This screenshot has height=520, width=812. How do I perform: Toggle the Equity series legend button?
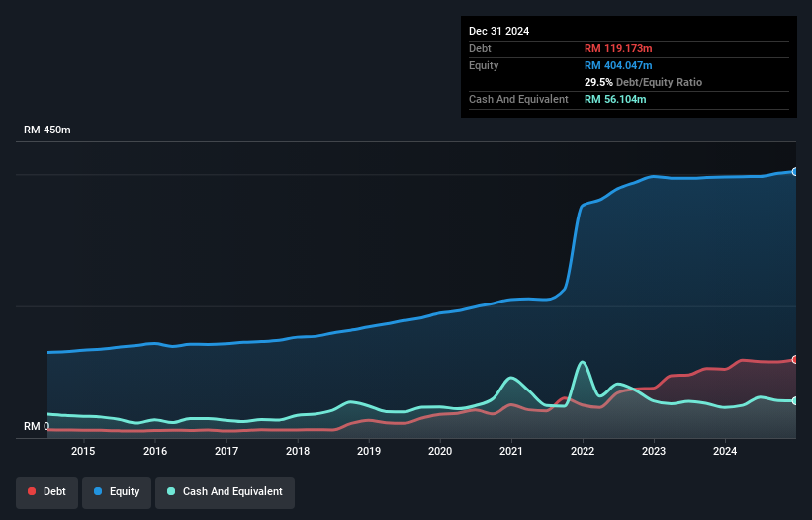pyautogui.click(x=117, y=492)
